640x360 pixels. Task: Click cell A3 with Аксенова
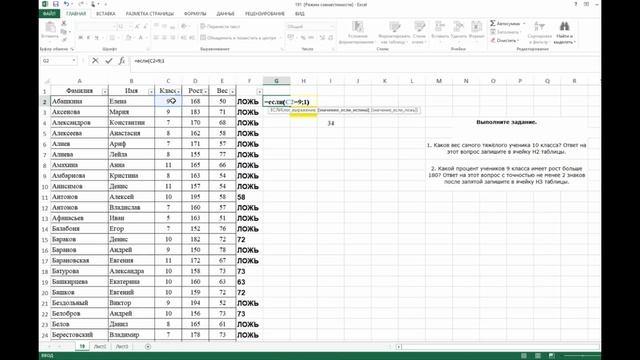pyautogui.click(x=79, y=112)
